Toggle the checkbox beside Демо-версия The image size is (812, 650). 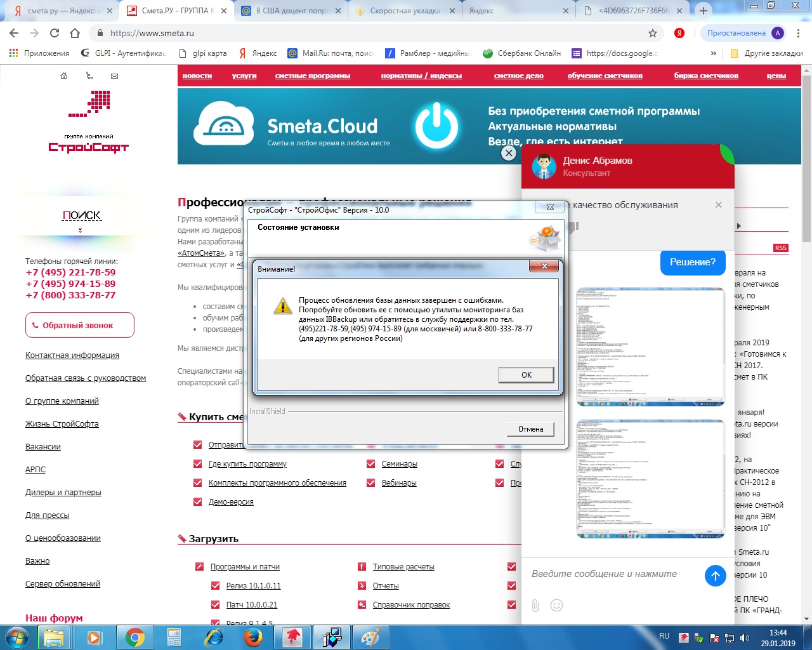197,502
